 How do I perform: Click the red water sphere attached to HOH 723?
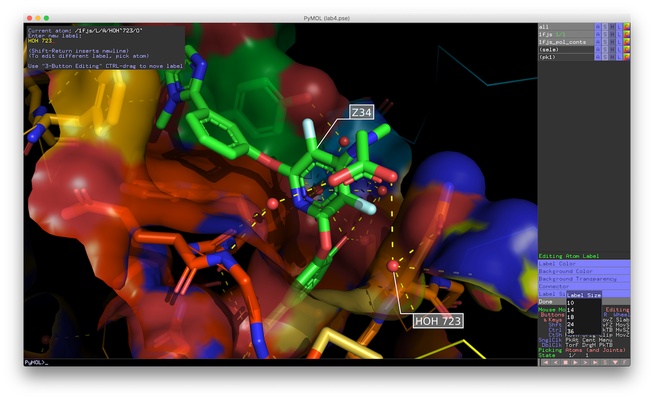click(392, 265)
